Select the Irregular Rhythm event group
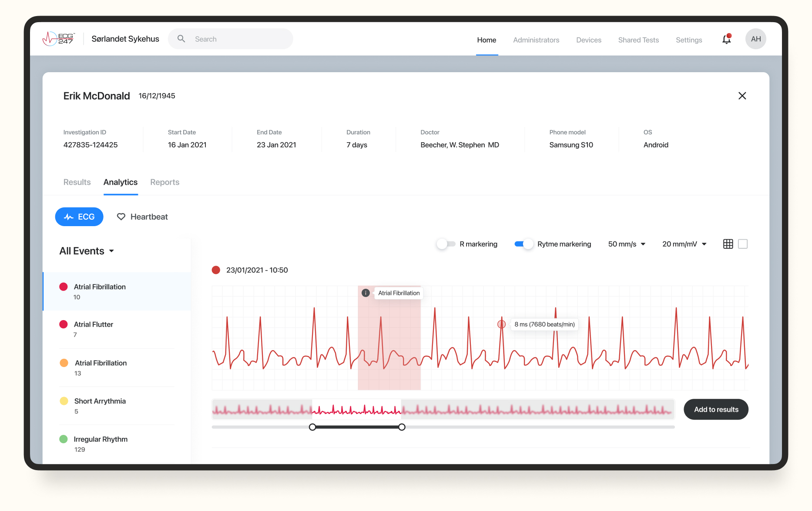This screenshot has height=511, width=812. (101, 439)
